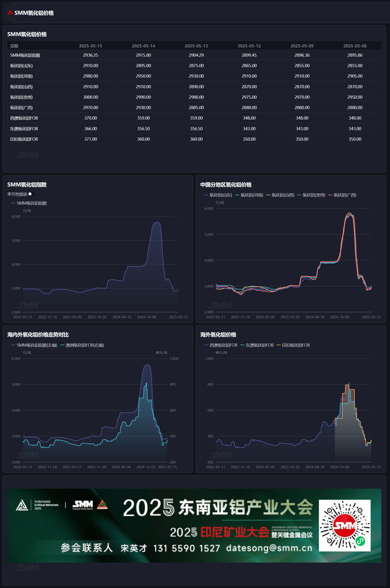
Task: Select index value 2915.80
Action: [x=143, y=55]
